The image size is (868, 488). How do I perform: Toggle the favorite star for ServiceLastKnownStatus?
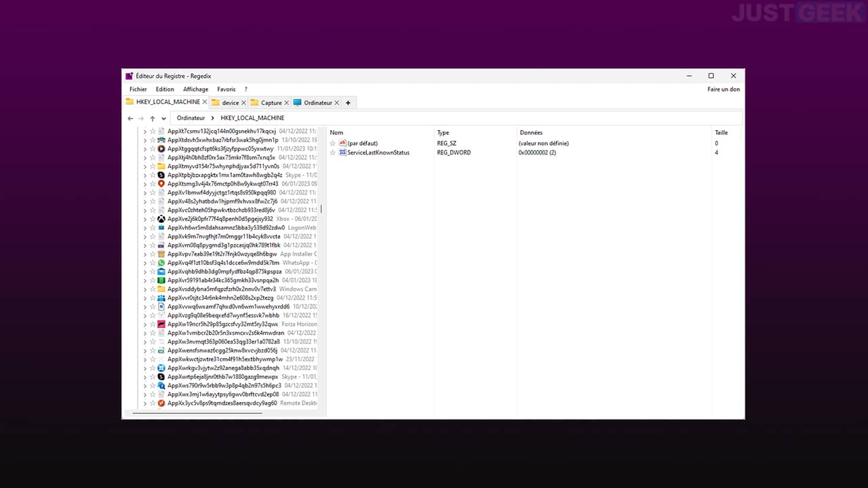click(332, 152)
